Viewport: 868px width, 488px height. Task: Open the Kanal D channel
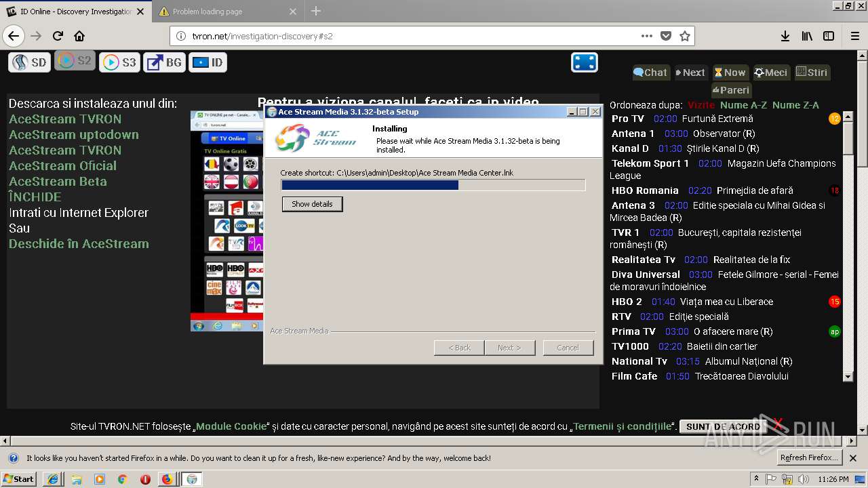[630, 148]
